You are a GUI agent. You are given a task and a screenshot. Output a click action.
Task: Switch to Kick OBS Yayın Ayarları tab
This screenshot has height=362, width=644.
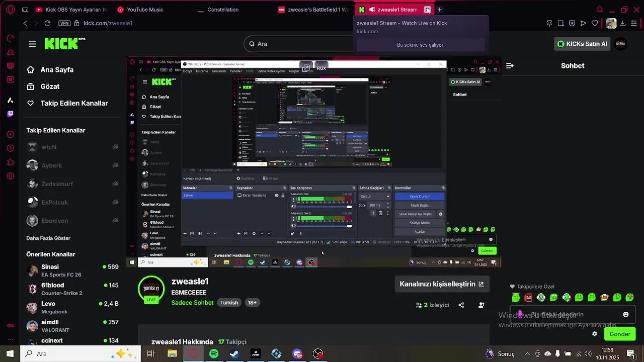pos(70,10)
